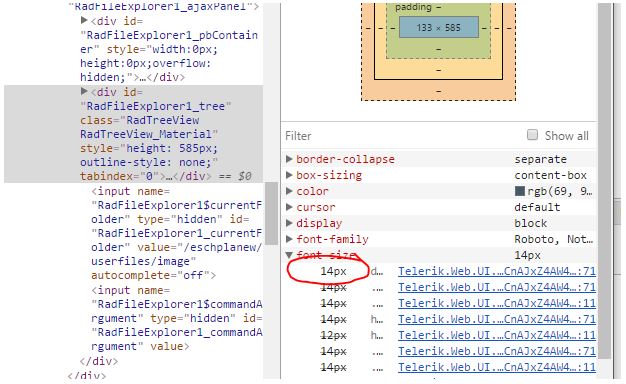Click the 'separate' border-collapse value
This screenshot has width=626, height=384.
coord(540,159)
